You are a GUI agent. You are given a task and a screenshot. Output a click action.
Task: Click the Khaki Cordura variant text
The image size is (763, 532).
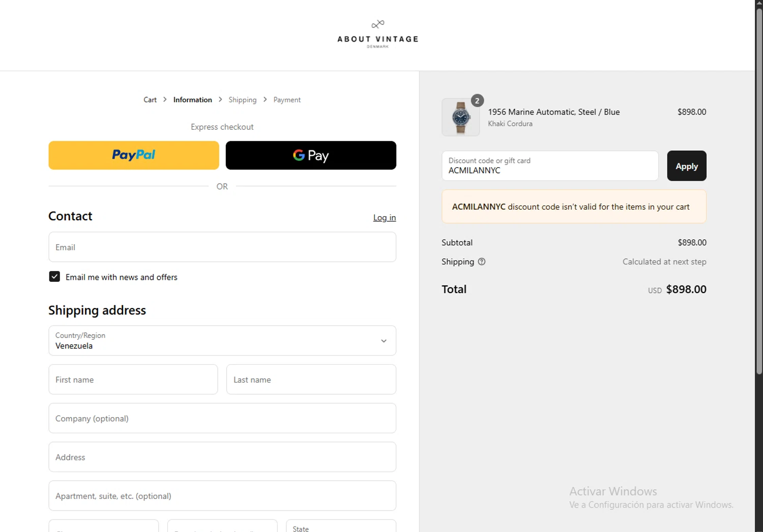pyautogui.click(x=510, y=124)
